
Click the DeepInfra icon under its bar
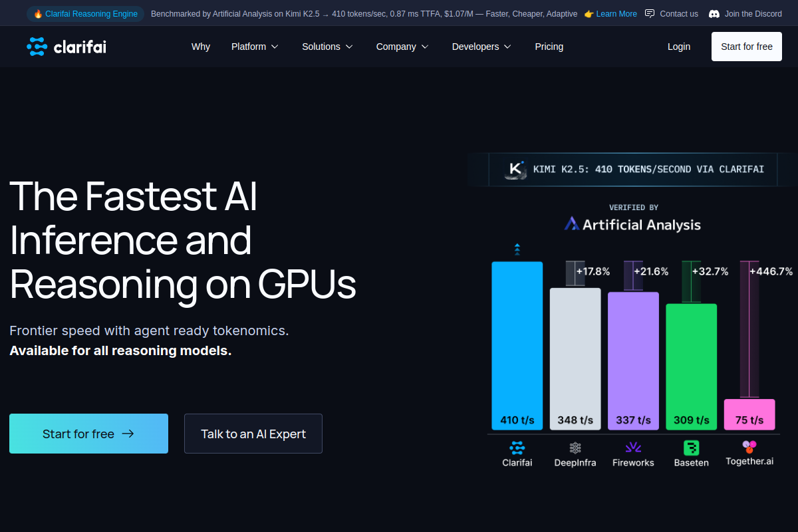click(x=575, y=447)
